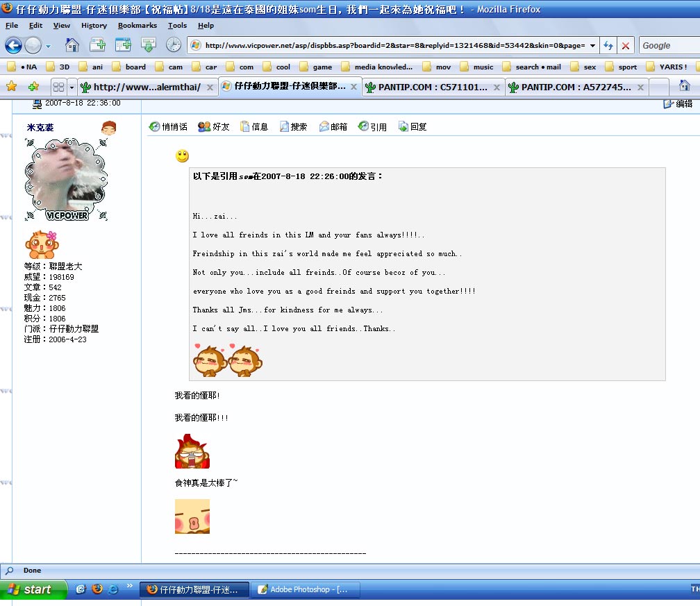Expand the game bookmark folder

coord(316,67)
